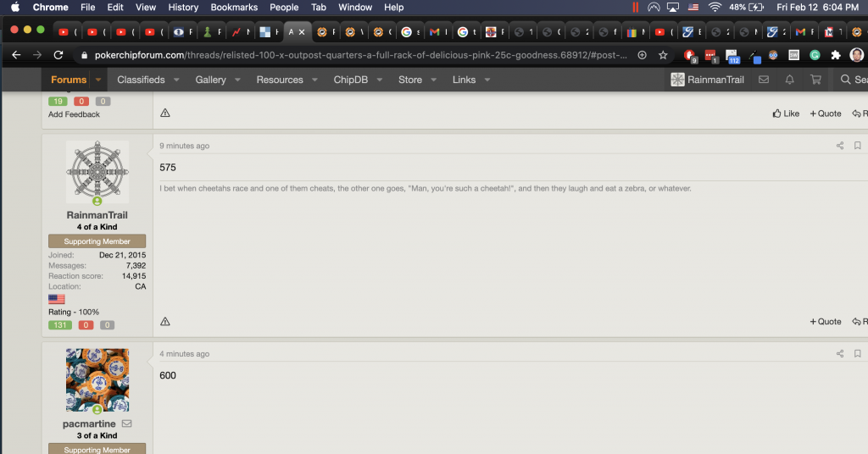Open the Window menu
The width and height of the screenshot is (868, 454).
(x=355, y=7)
